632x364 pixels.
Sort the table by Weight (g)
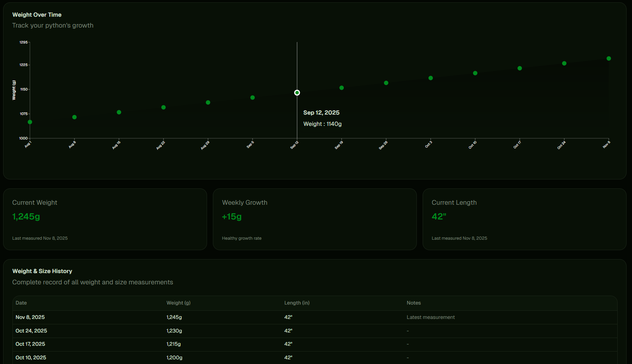(178, 303)
